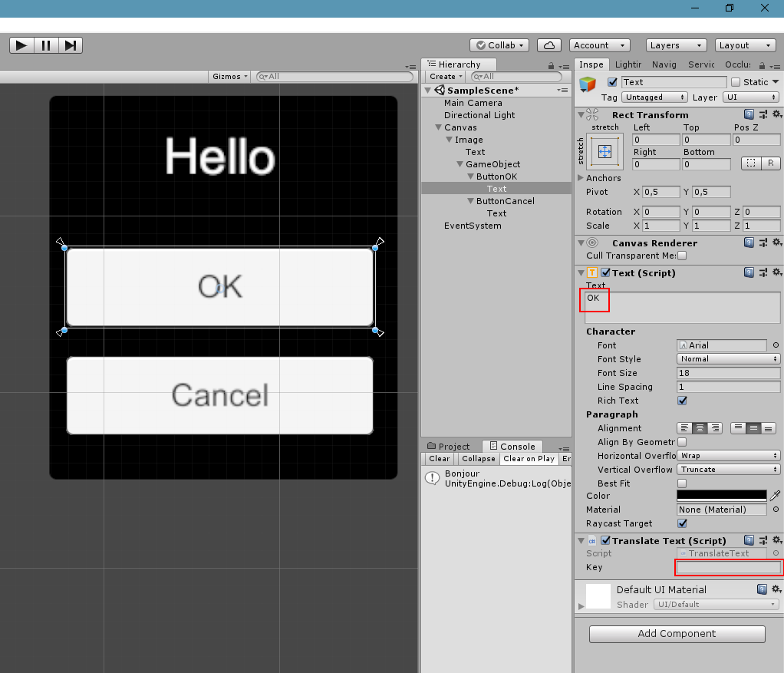Open Rect Transform help reference icon

click(749, 115)
